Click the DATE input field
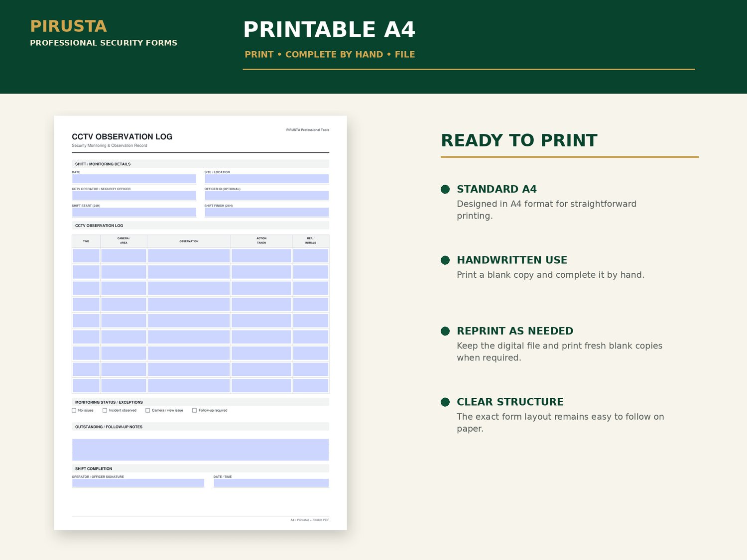747x560 pixels. coord(134,179)
